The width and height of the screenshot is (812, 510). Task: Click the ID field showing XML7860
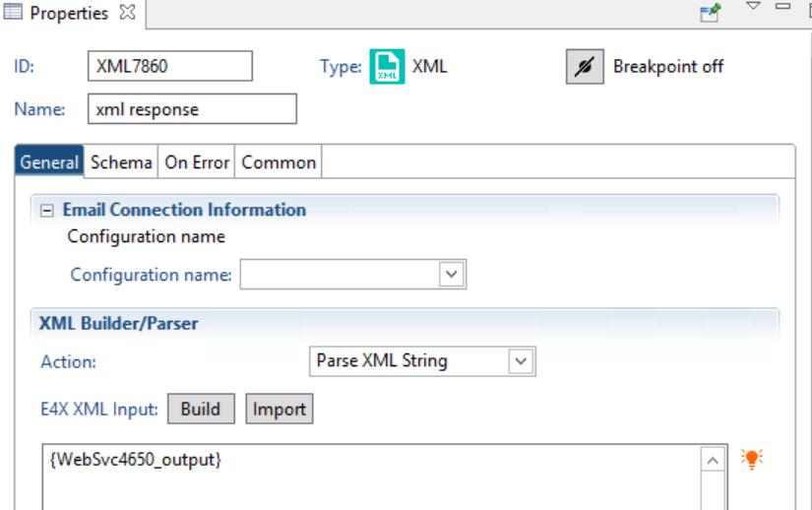tap(170, 66)
